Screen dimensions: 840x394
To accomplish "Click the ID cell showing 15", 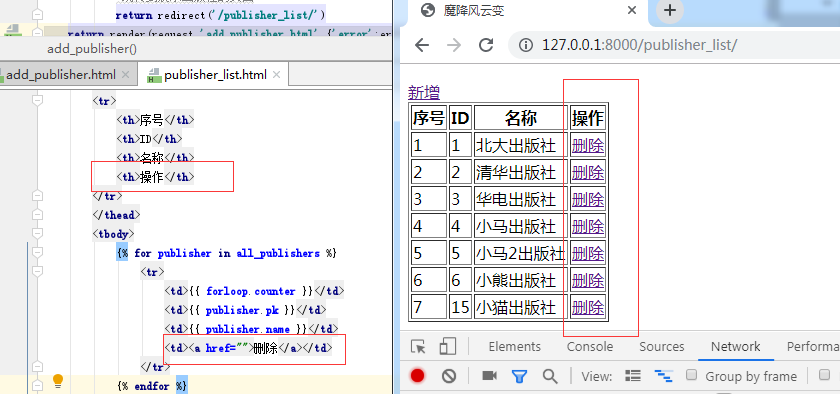I will point(460,308).
